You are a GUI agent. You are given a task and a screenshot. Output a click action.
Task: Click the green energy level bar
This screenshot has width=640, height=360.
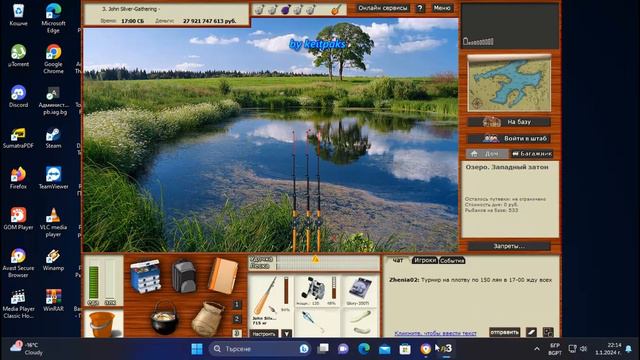93,282
